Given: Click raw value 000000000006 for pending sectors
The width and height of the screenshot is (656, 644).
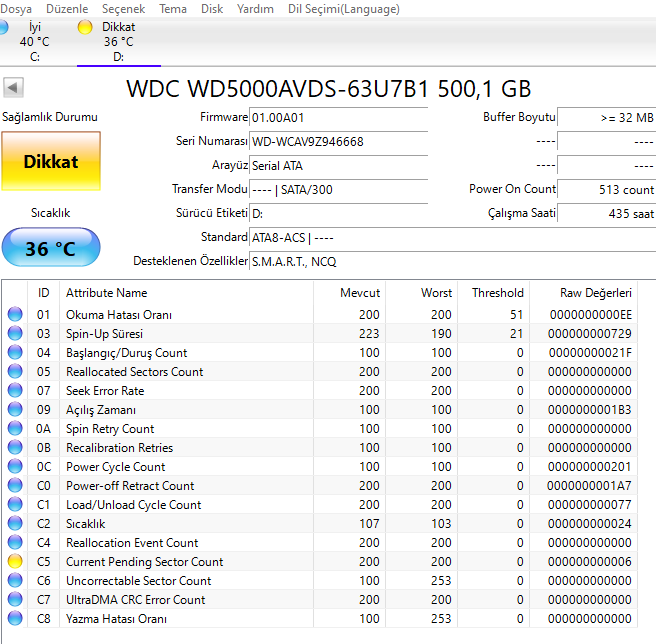Looking at the screenshot, I should 589,562.
